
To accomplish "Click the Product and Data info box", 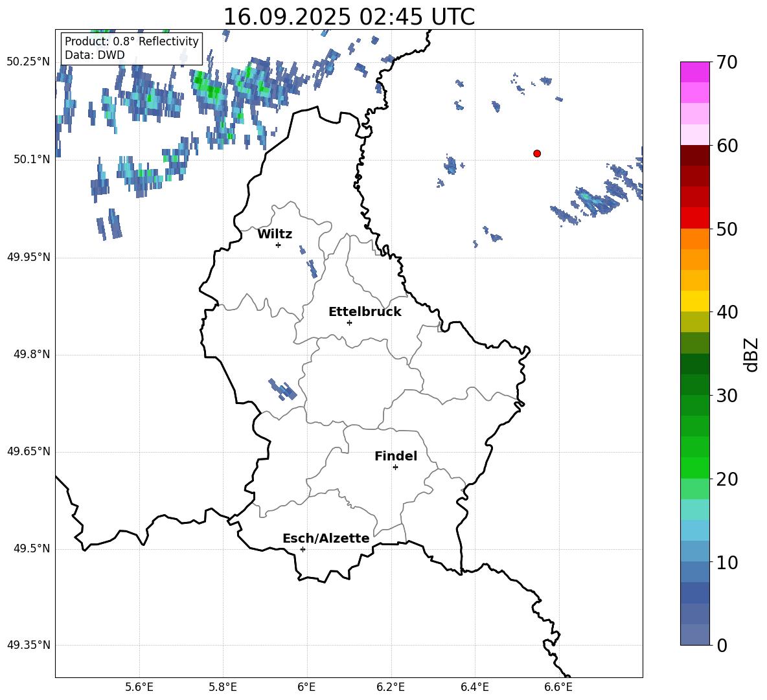I will (132, 49).
